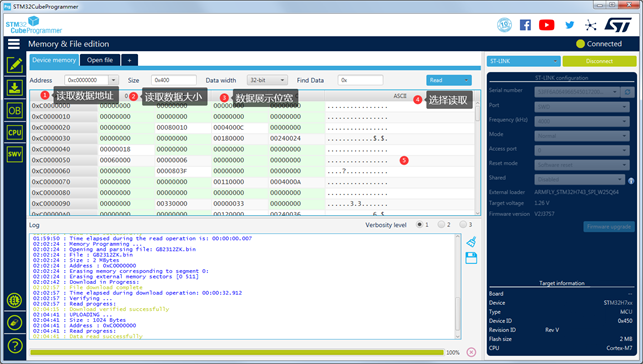Open the erase/eraser sidebar icon
The image size is (643, 364).
tap(14, 323)
